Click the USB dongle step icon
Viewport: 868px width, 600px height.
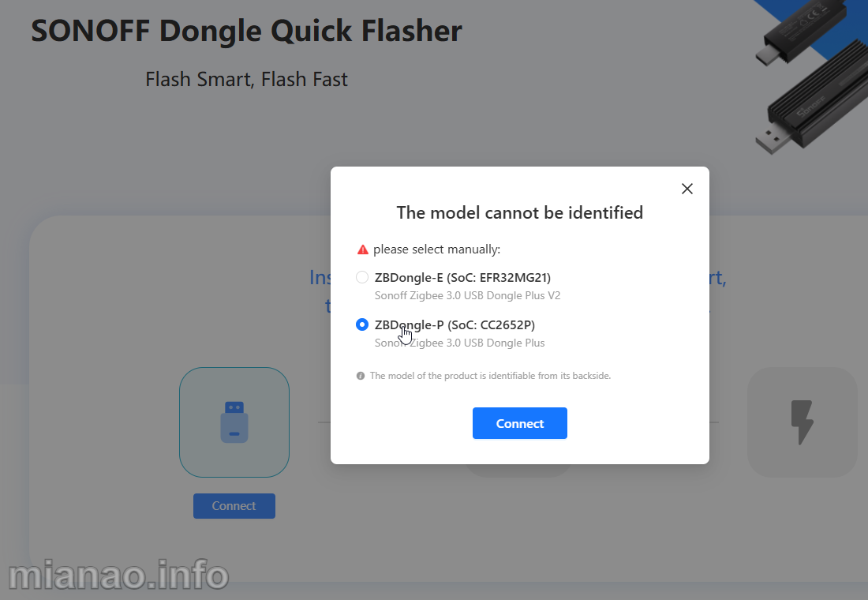[x=234, y=422]
